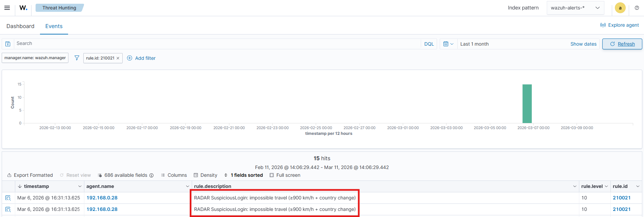Sort by the timestamp column header
Screen dimensions: 644x217
click(x=36, y=186)
